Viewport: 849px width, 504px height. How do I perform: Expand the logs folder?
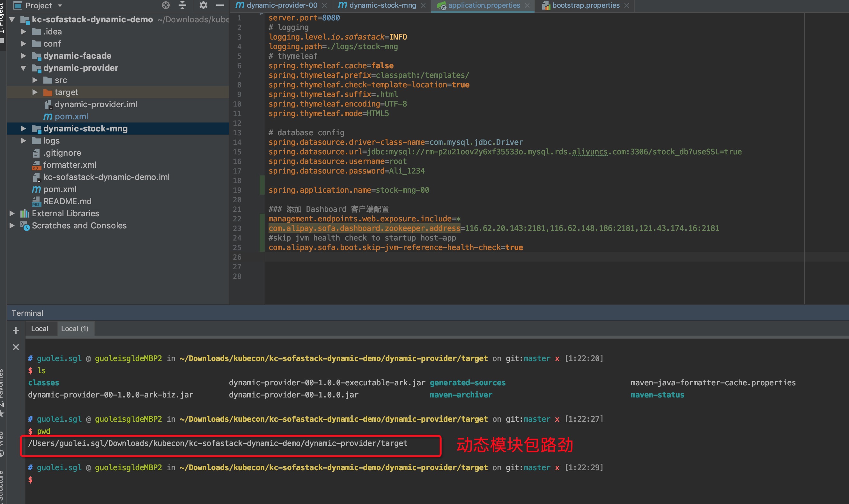[x=23, y=141]
